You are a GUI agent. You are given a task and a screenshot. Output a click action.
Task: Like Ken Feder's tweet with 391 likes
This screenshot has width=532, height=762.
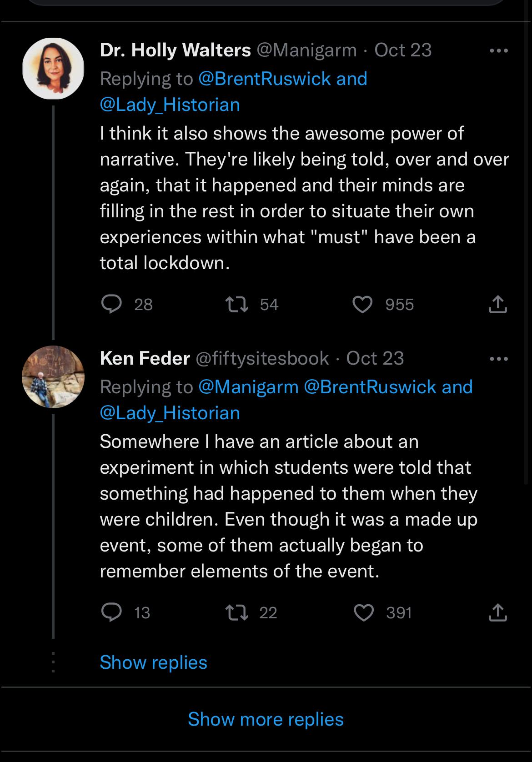point(363,612)
